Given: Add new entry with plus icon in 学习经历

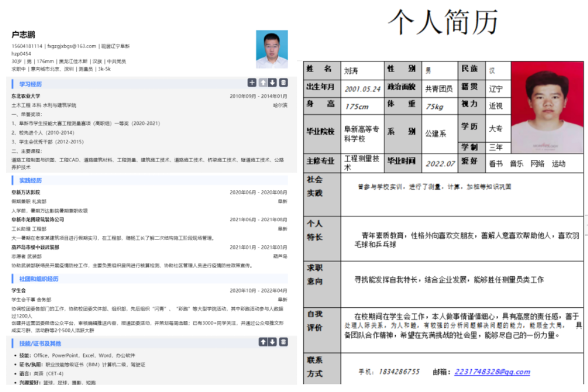Looking at the screenshot, I should click(x=252, y=82).
